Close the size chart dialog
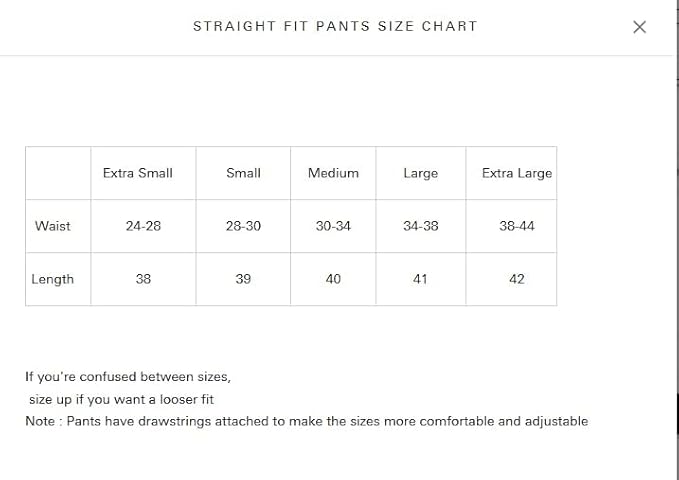The image size is (679, 480). pos(640,27)
